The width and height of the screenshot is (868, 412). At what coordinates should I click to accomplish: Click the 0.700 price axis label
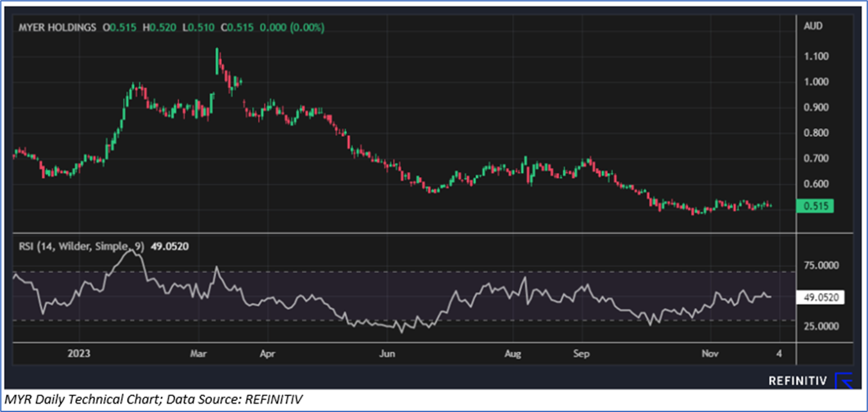coord(816,159)
